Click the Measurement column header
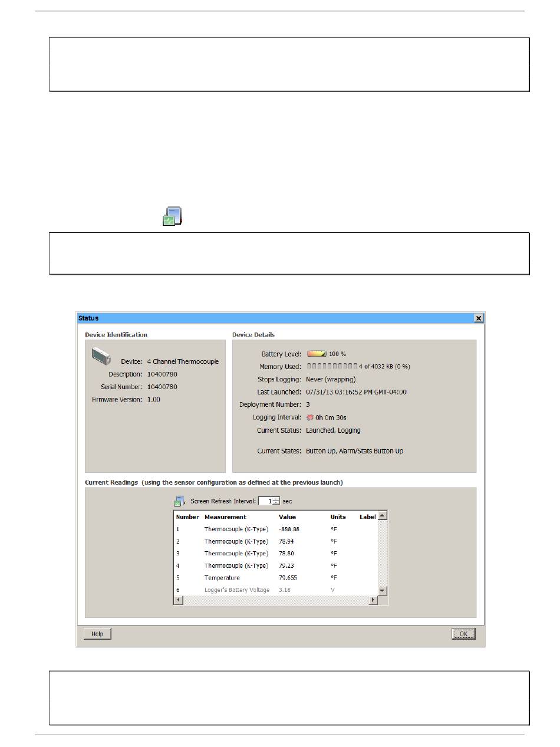 click(x=225, y=517)
